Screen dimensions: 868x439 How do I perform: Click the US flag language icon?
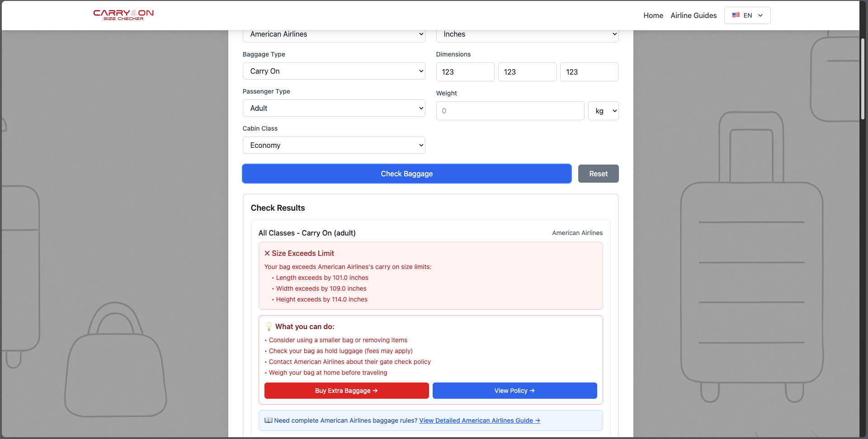(x=736, y=15)
